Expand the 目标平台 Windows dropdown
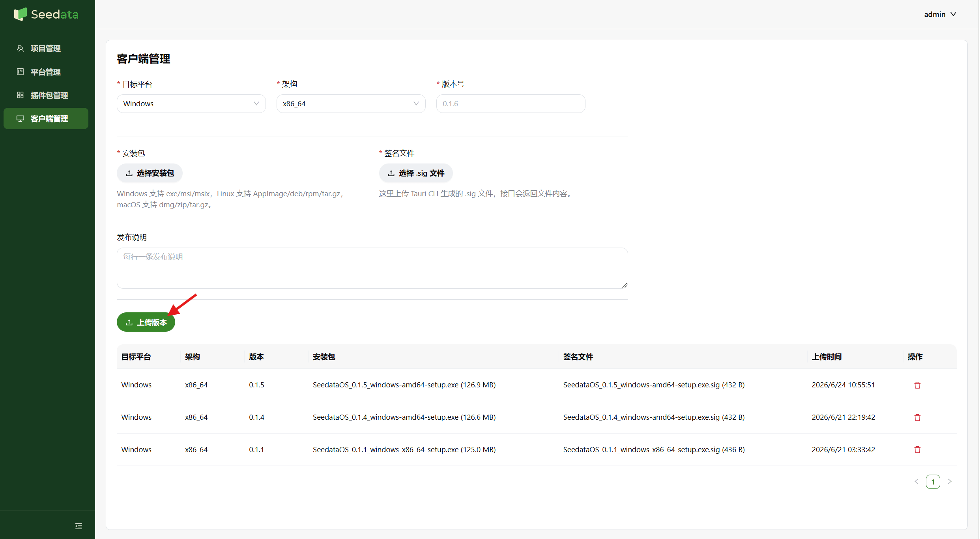This screenshot has width=980, height=539. [x=191, y=103]
